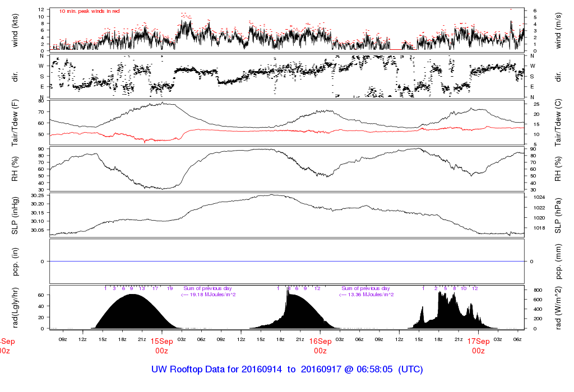Click the 'Tair/Tdew (F)' axis label
574x392 pixels.
point(15,123)
